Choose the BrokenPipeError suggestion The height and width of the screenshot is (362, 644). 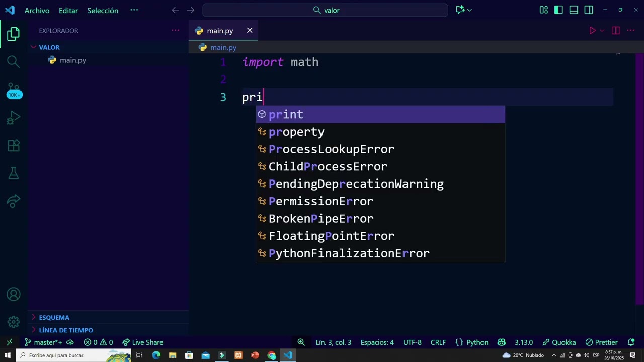(380, 219)
